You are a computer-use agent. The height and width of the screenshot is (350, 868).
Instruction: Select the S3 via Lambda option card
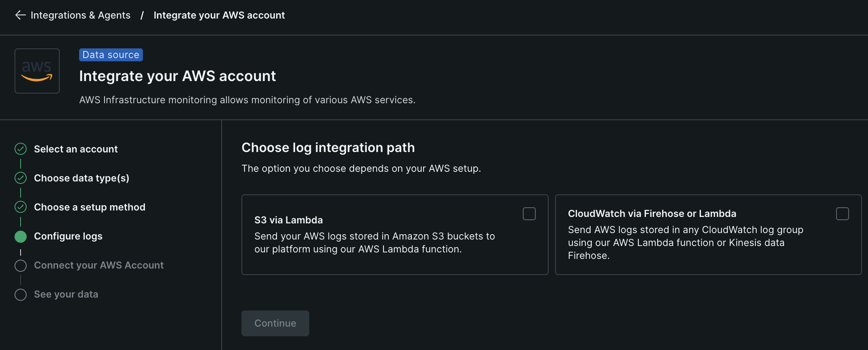tap(395, 235)
